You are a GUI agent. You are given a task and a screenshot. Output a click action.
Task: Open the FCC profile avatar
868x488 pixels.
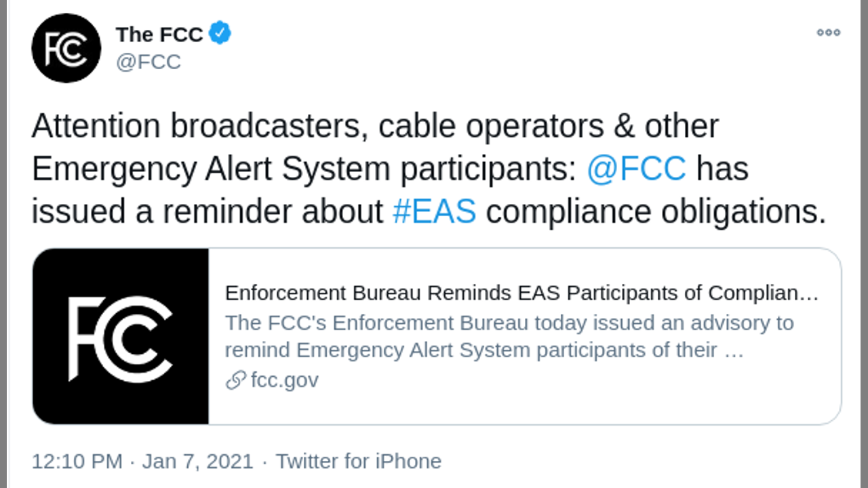(x=66, y=48)
